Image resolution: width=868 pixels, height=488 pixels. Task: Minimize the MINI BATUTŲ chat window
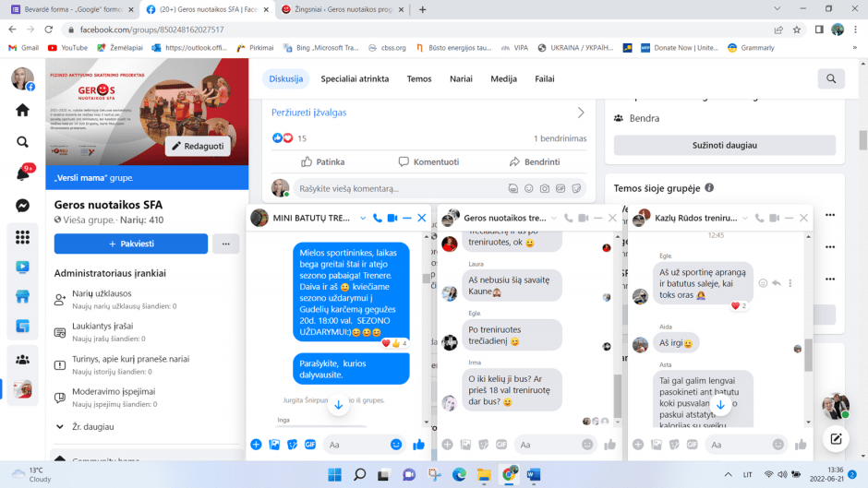[407, 218]
